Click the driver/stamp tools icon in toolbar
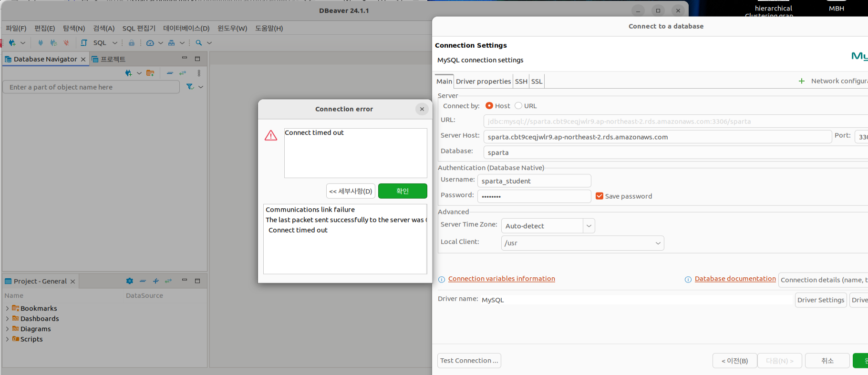The image size is (868, 375). (172, 43)
